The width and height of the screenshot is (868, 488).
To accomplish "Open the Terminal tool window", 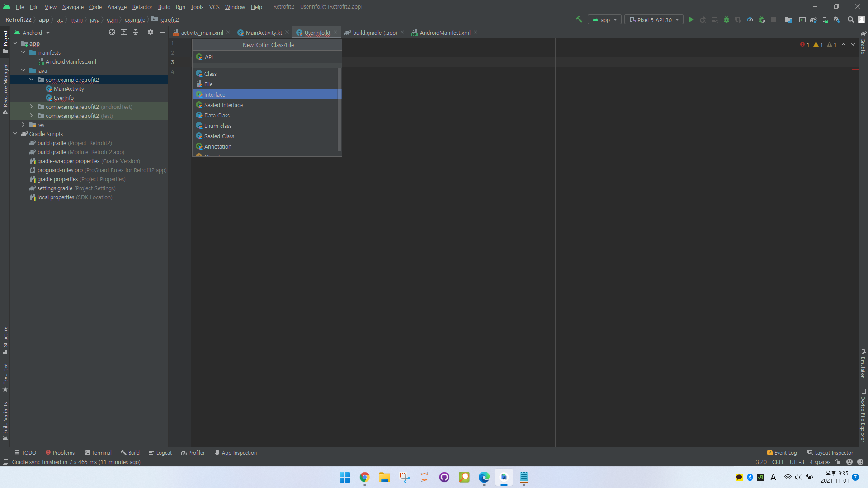I will (98, 452).
